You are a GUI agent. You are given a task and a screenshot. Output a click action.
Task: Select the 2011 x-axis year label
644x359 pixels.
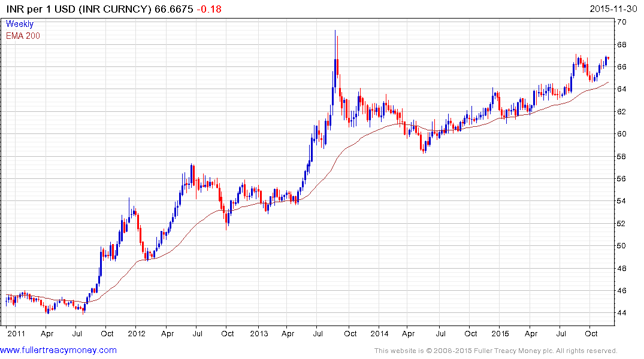point(16,333)
